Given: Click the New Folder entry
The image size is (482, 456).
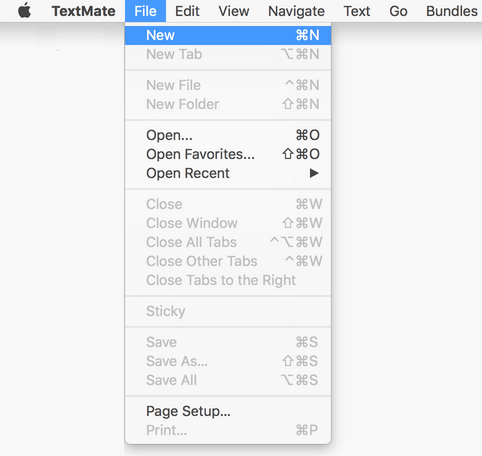Looking at the screenshot, I should click(228, 104).
